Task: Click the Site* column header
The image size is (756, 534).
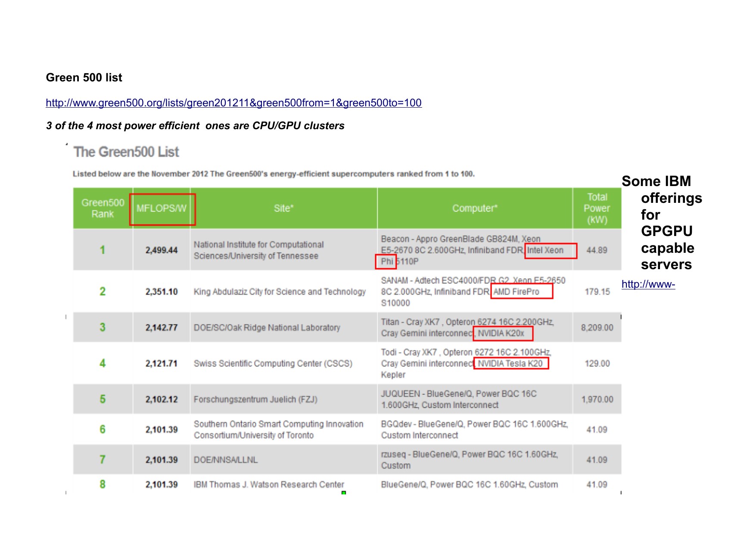Action: (283, 208)
